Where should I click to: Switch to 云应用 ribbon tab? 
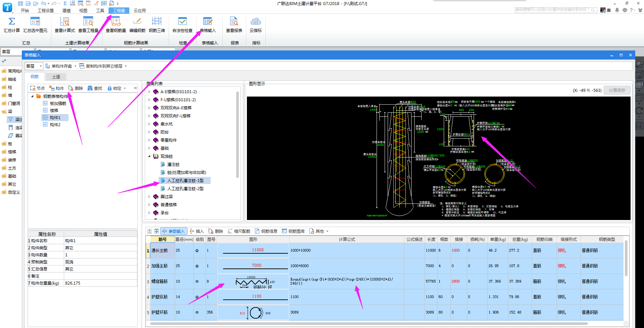click(140, 10)
